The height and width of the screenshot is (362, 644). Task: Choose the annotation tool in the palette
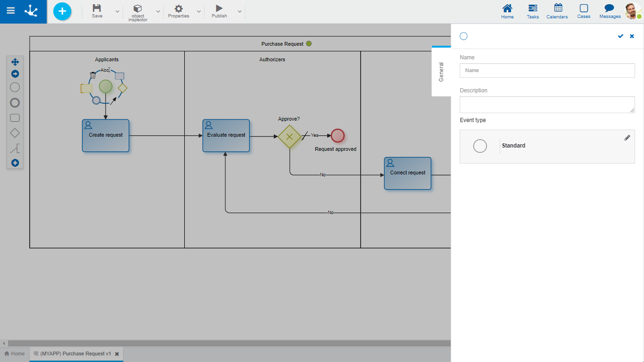coord(15,149)
